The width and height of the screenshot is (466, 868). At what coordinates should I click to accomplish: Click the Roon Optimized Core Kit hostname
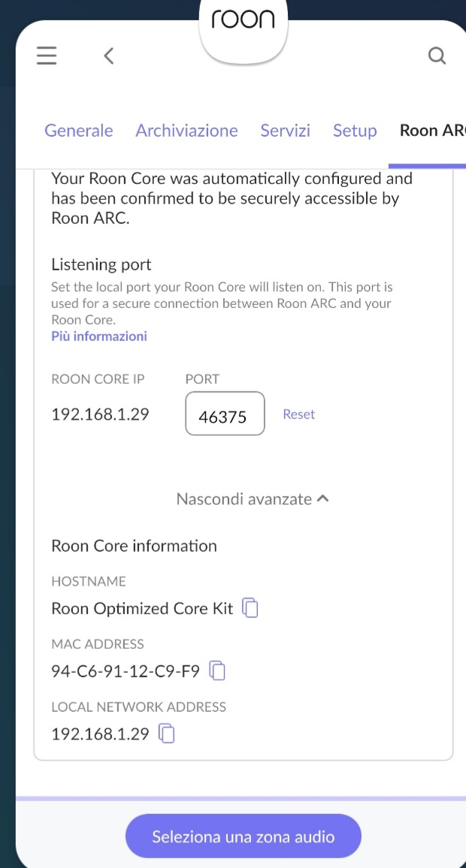click(142, 608)
